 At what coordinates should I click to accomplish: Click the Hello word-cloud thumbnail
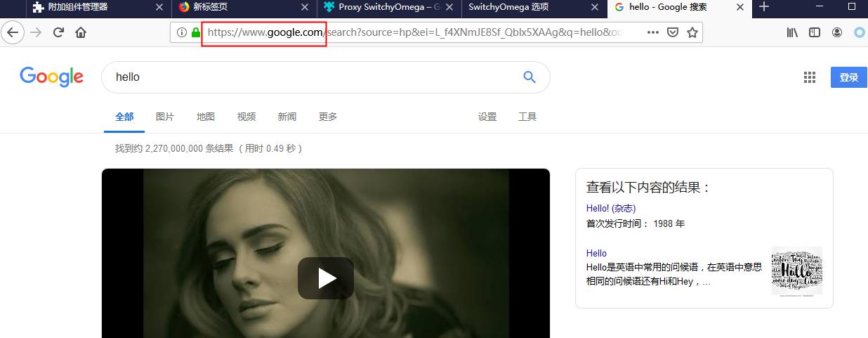[x=796, y=271]
